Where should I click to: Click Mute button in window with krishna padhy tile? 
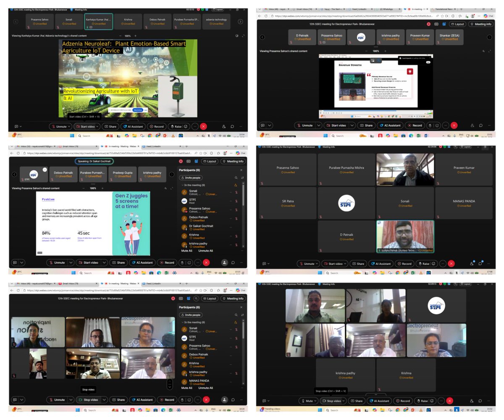point(308,401)
